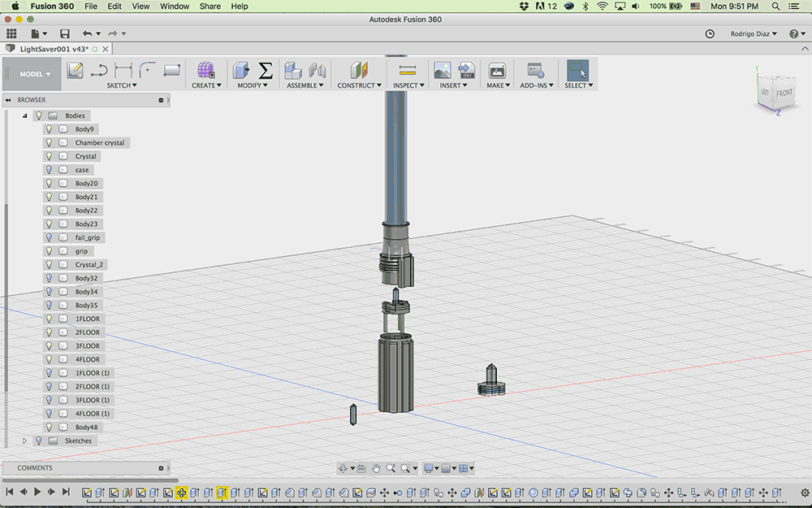The image size is (812, 508).
Task: Open the Rodrigo Diaz account menu
Action: [x=754, y=33]
